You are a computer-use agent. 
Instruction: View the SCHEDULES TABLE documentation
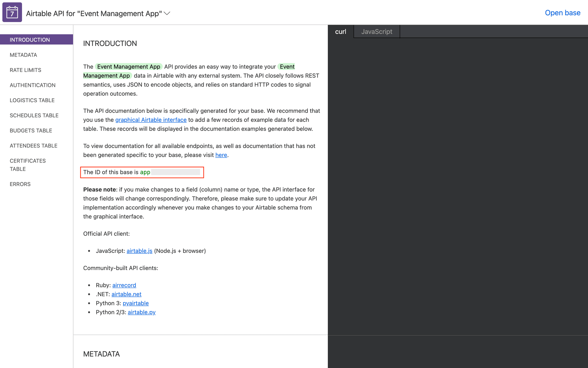pyautogui.click(x=34, y=115)
